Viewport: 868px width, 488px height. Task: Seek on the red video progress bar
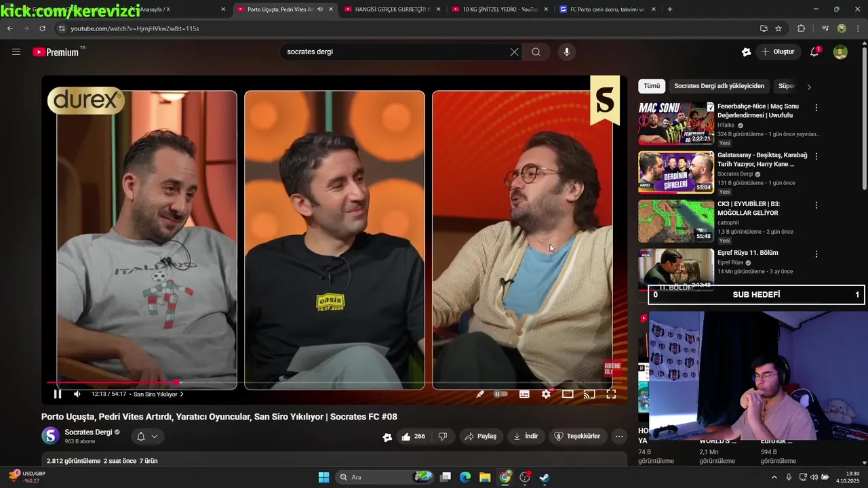pos(333,382)
